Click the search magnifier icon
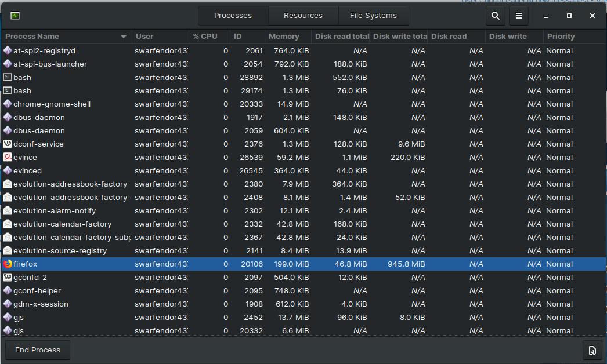 [495, 16]
